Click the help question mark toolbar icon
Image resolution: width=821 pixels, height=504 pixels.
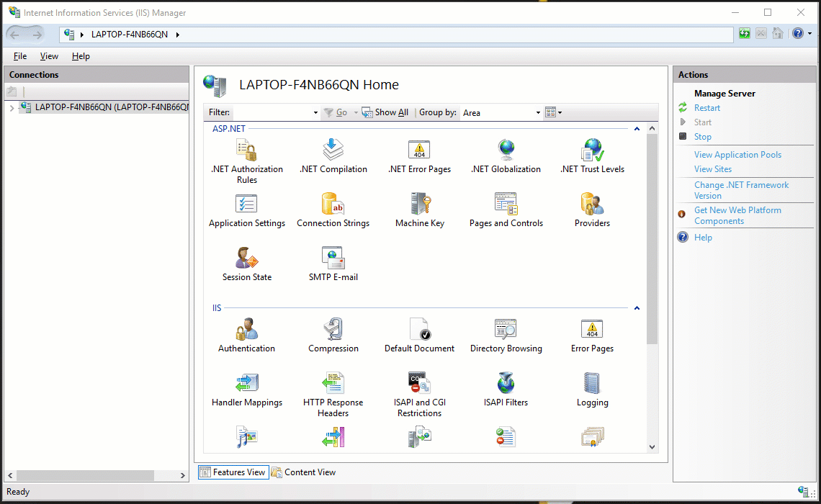tap(797, 34)
